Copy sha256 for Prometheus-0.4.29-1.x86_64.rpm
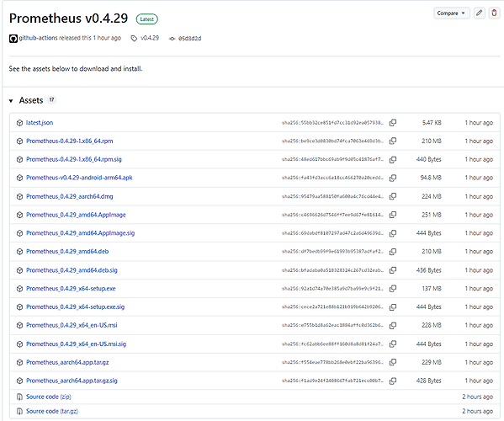The image size is (504, 421). coord(392,141)
